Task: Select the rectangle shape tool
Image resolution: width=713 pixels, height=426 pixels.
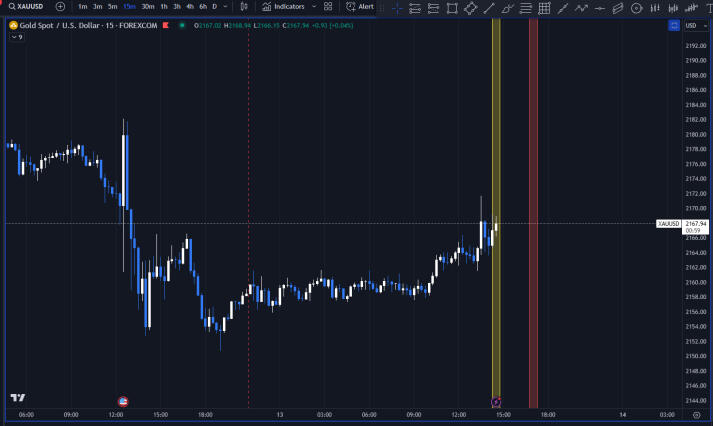Action: [452, 8]
